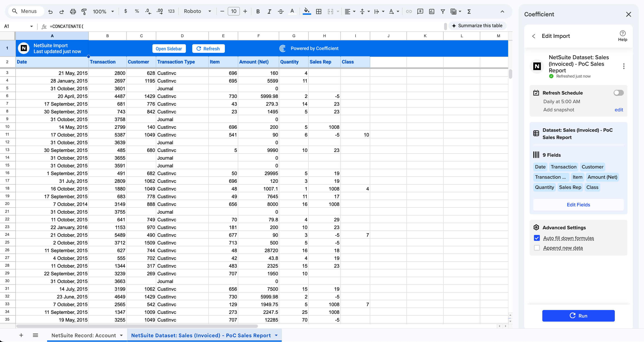Format selected cells as currency
Viewport: 644px width, 342px height.
pyautogui.click(x=126, y=11)
